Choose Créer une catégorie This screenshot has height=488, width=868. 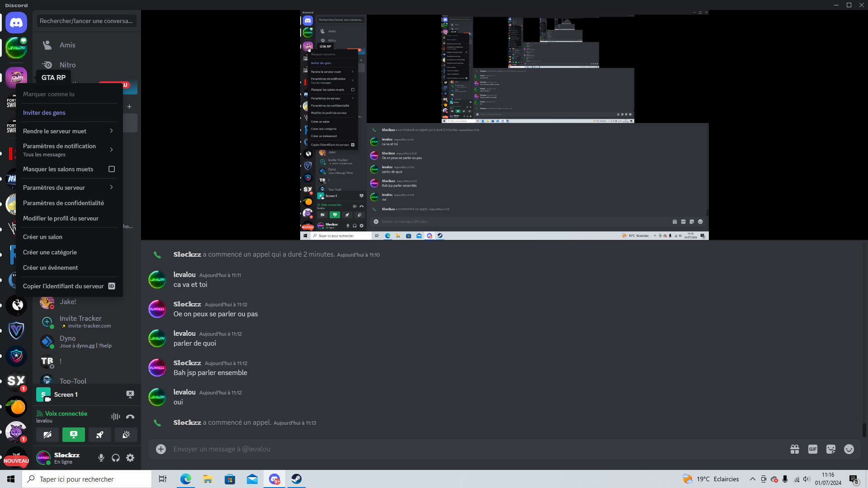(68, 252)
